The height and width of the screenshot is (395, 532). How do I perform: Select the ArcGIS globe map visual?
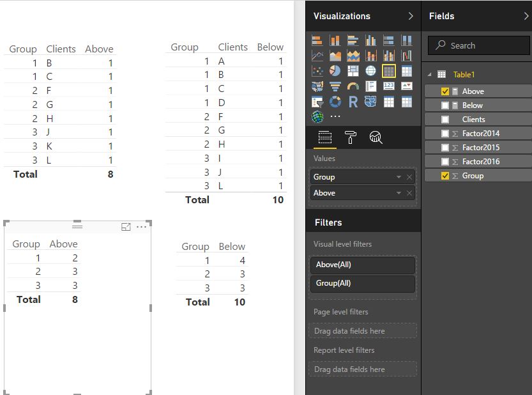tap(317, 117)
